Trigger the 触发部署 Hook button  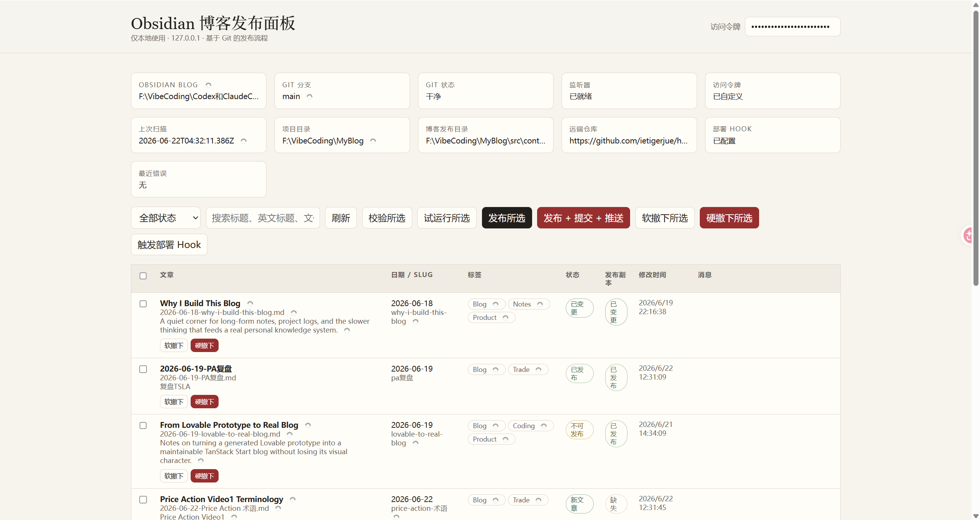[169, 245]
